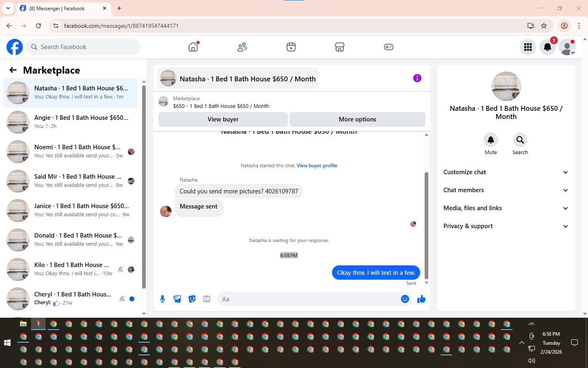
Task: Open Windows Start button
Action: coord(7,343)
